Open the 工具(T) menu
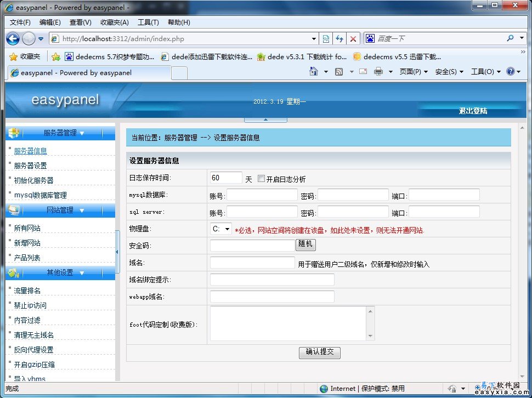Screen dimensions: 532x398 148,22
